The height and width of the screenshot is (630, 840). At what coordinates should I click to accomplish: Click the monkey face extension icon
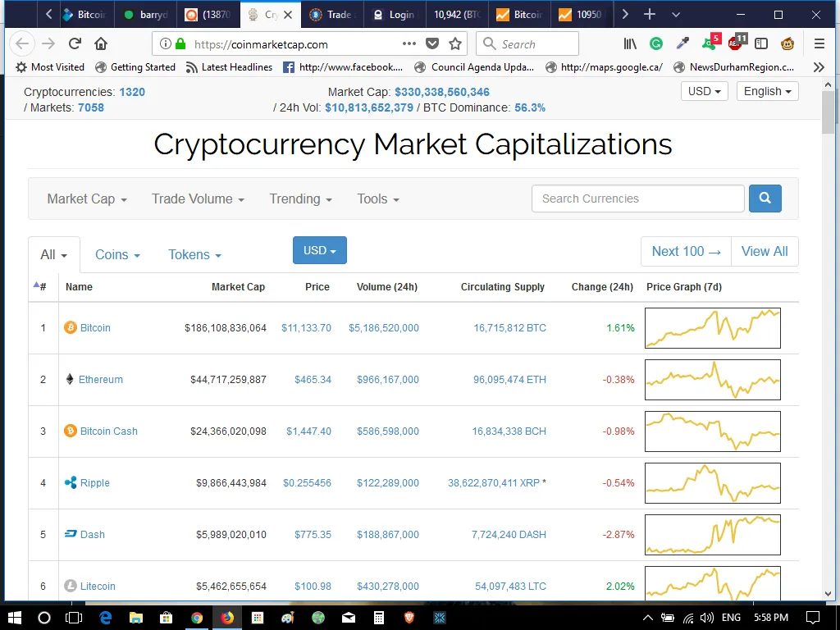(787, 44)
